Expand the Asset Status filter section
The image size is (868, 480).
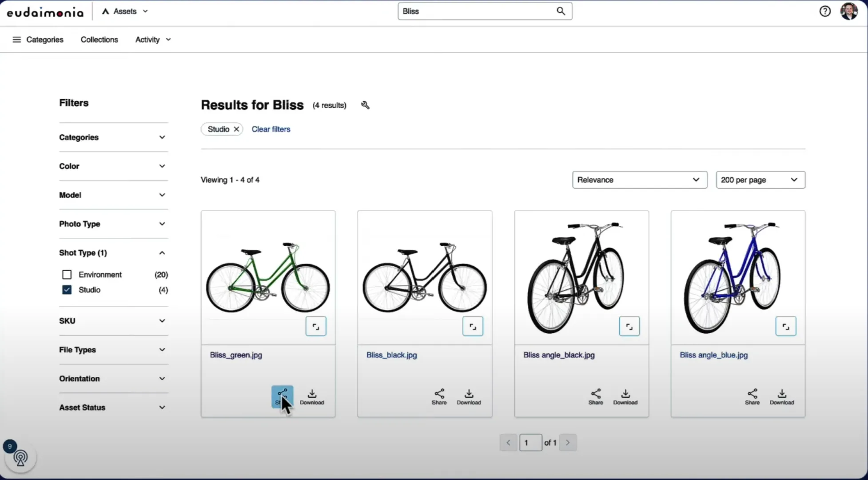(113, 408)
